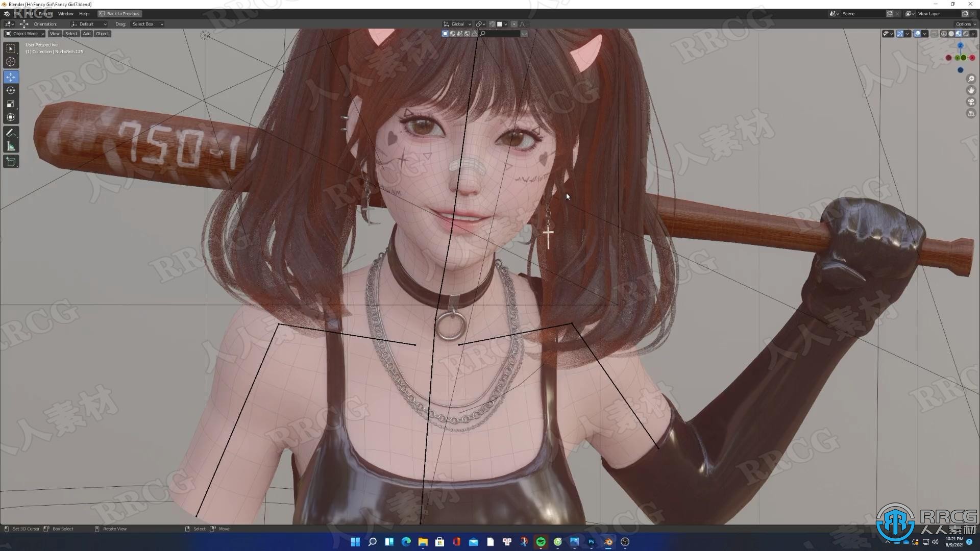Image resolution: width=980 pixels, height=551 pixels.
Task: Open Orientation Default dropdown
Action: pyautogui.click(x=89, y=24)
